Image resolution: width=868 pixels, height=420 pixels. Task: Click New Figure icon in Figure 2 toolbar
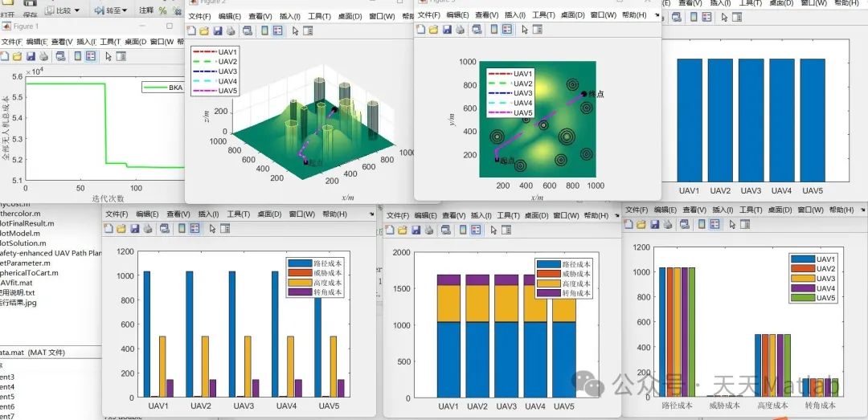coord(191,31)
